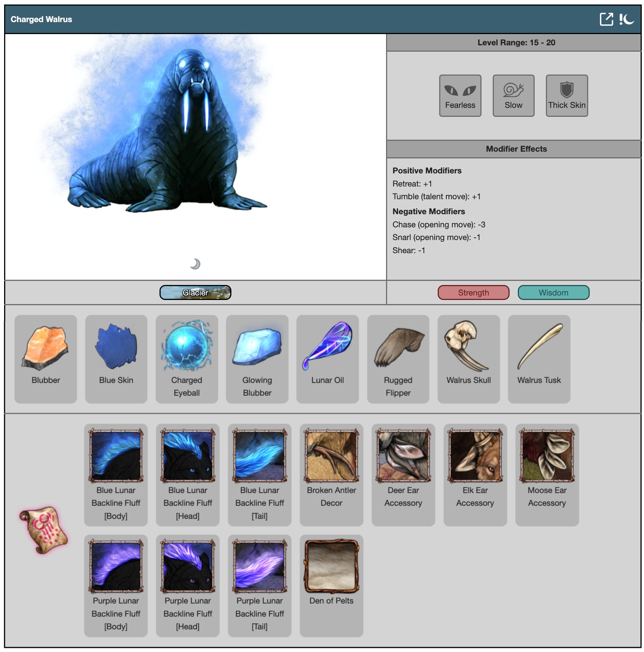644x652 pixels.
Task: Open the external link icon in header
Action: (606, 19)
